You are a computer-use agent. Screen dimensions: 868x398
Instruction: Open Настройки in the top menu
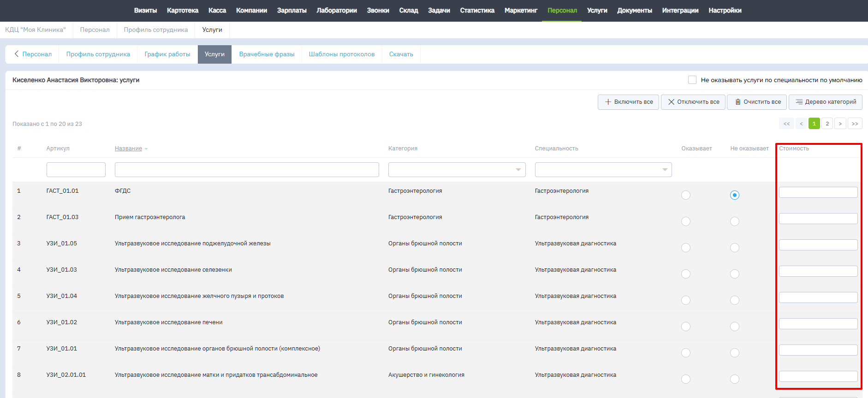point(725,11)
